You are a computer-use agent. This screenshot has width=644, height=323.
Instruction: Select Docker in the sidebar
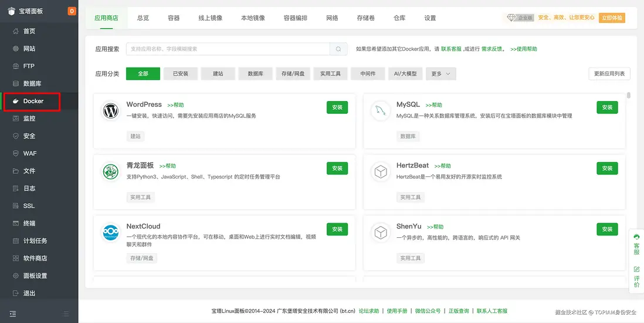(x=32, y=101)
